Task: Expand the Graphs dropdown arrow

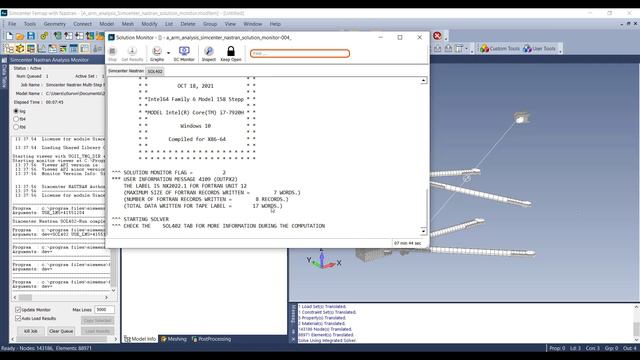Action: coord(168,53)
